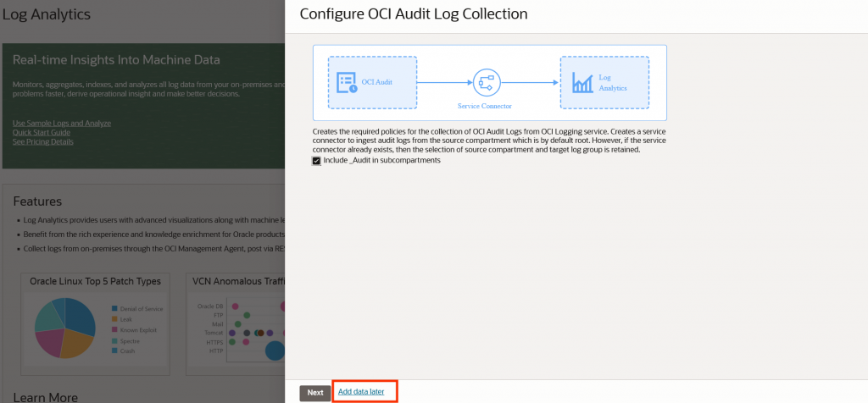Click the Log Analytics page title
The width and height of the screenshot is (868, 403).
[x=47, y=15]
